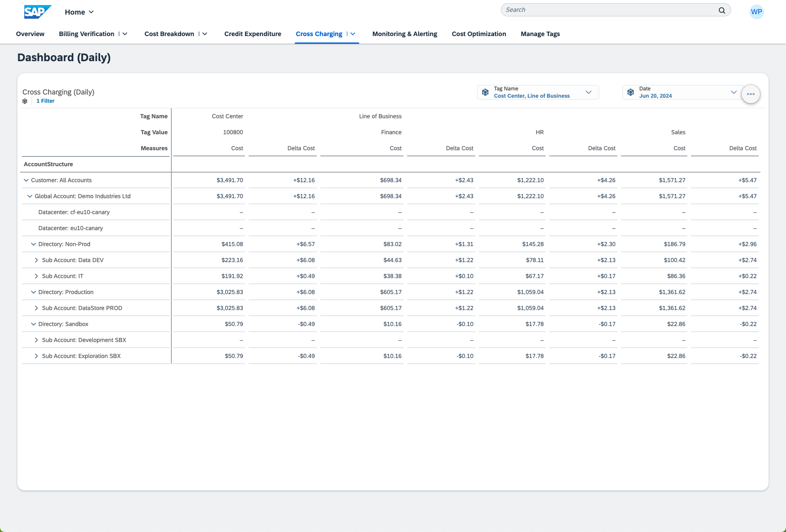Click the Date filter cube icon
Viewport: 786px width, 532px height.
631,92
